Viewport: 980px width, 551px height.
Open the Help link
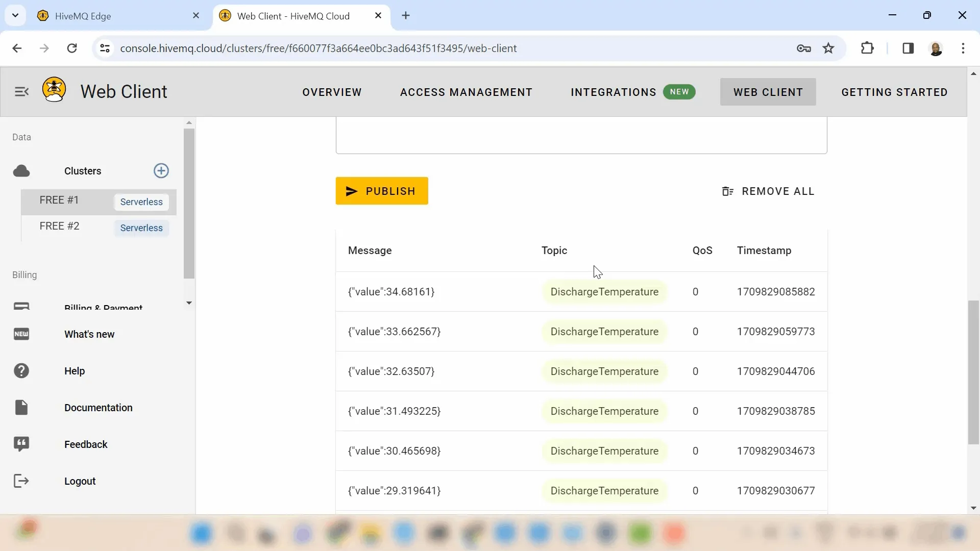coord(75,371)
